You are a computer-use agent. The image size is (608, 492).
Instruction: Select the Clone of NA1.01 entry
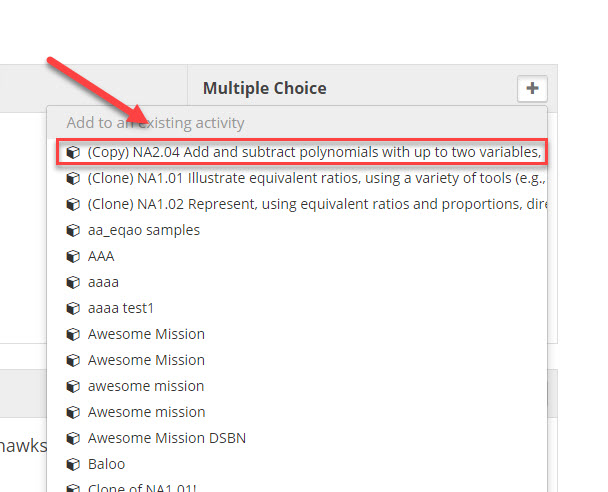pos(297,487)
